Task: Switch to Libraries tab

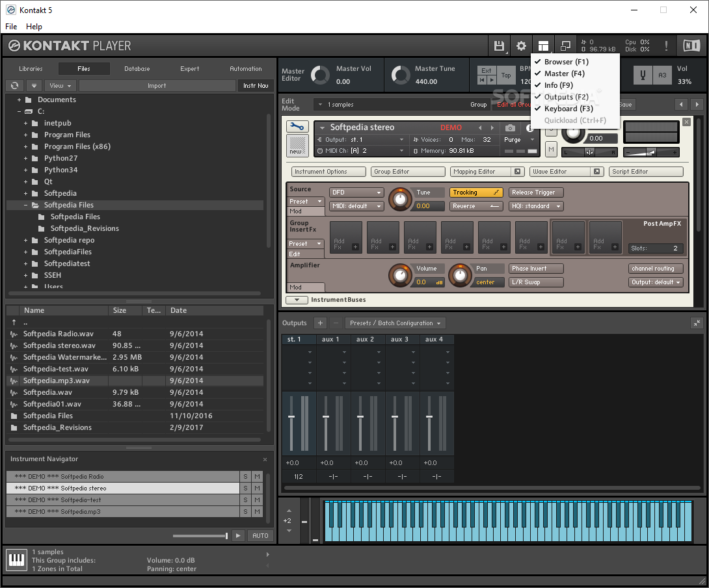Action: pos(31,69)
